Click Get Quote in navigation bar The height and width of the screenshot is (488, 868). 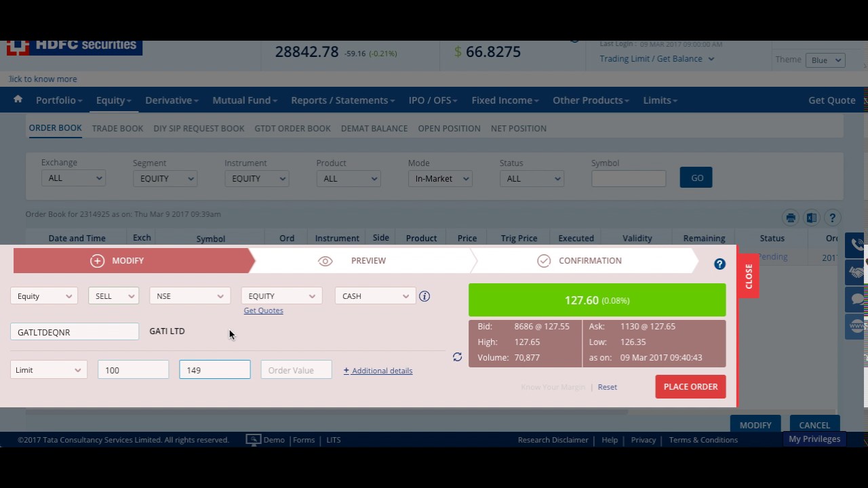(831, 100)
